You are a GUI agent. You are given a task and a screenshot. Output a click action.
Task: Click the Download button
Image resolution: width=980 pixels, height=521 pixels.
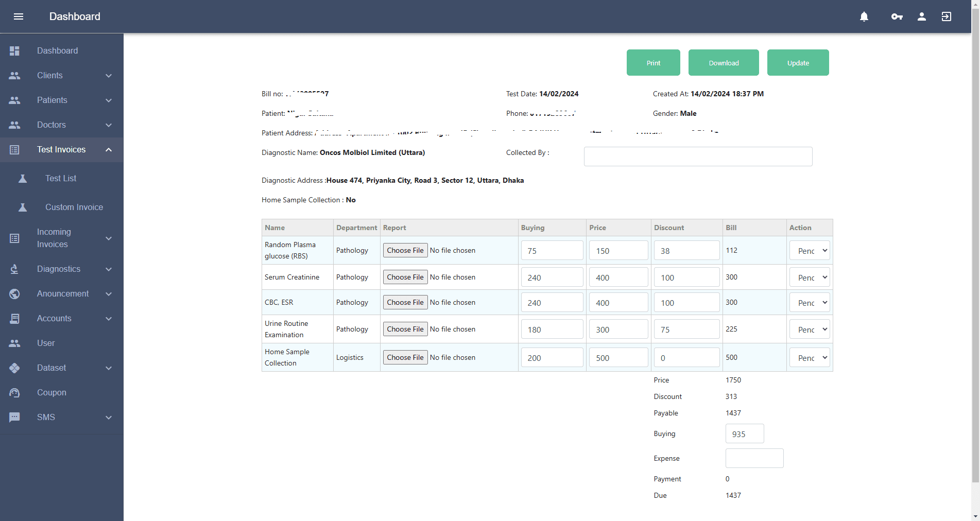click(724, 63)
